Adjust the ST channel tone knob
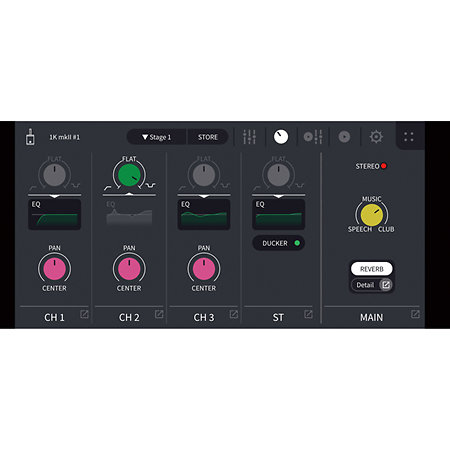450x450 pixels. pyautogui.click(x=279, y=175)
